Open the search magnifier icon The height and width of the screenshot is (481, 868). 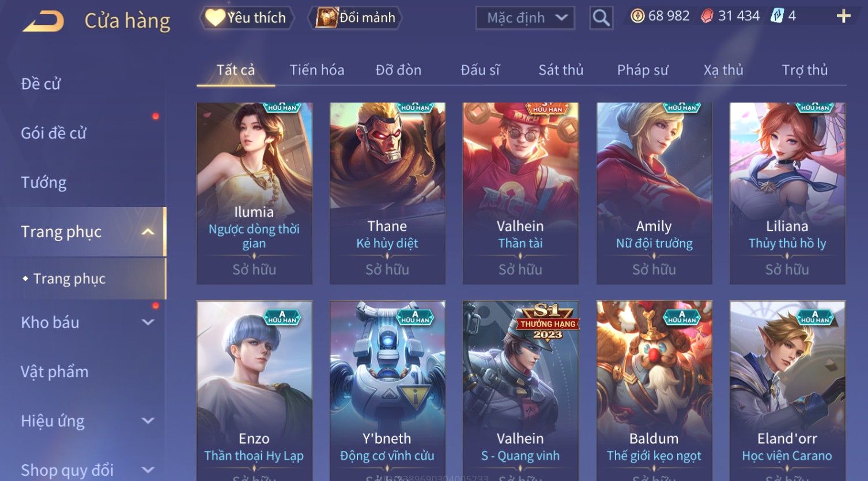pos(601,18)
